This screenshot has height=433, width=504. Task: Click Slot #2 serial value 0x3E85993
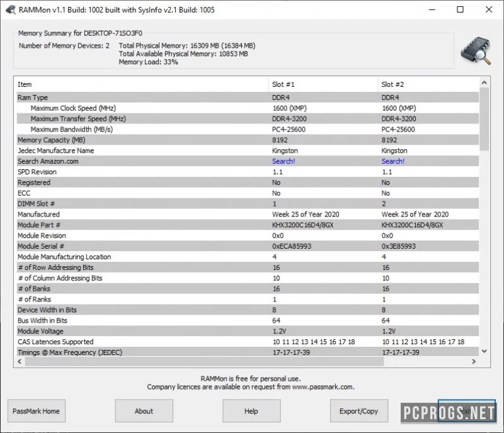pos(399,246)
